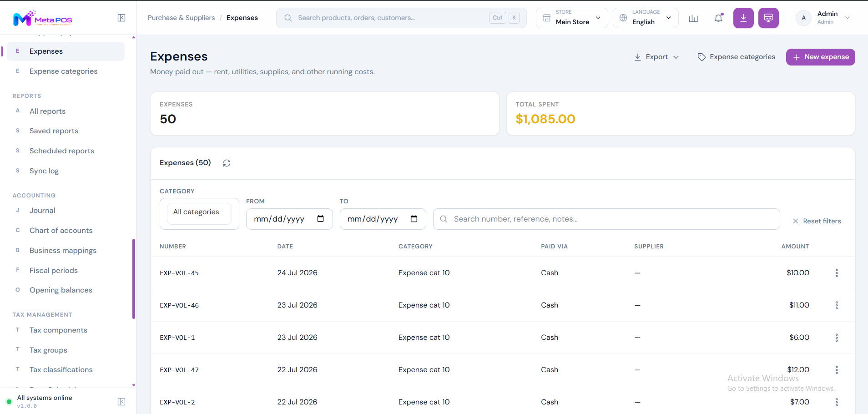Screen dimensions: 868x414
Task: Click the search number, reference, notes field
Action: coord(606,219)
